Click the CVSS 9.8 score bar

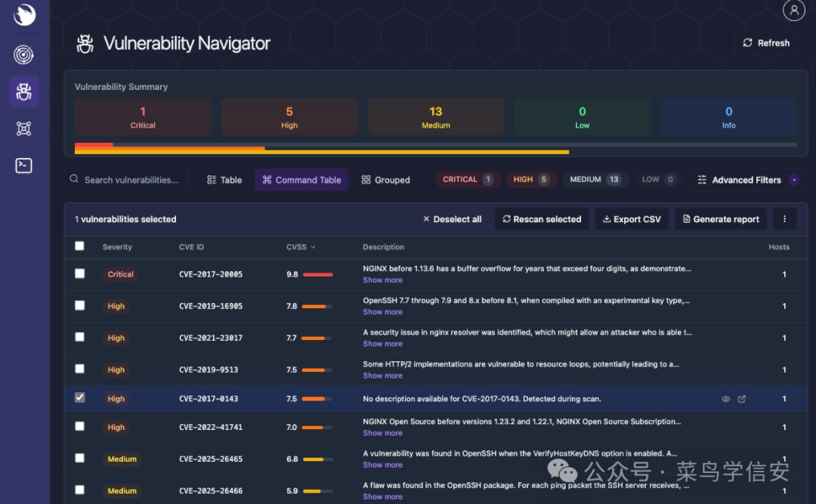tap(317, 274)
